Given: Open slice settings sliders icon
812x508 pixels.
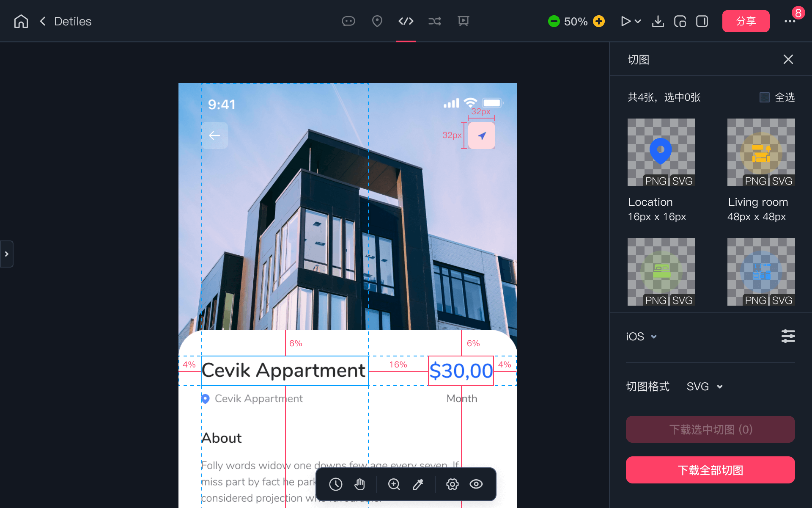Looking at the screenshot, I should pos(788,337).
